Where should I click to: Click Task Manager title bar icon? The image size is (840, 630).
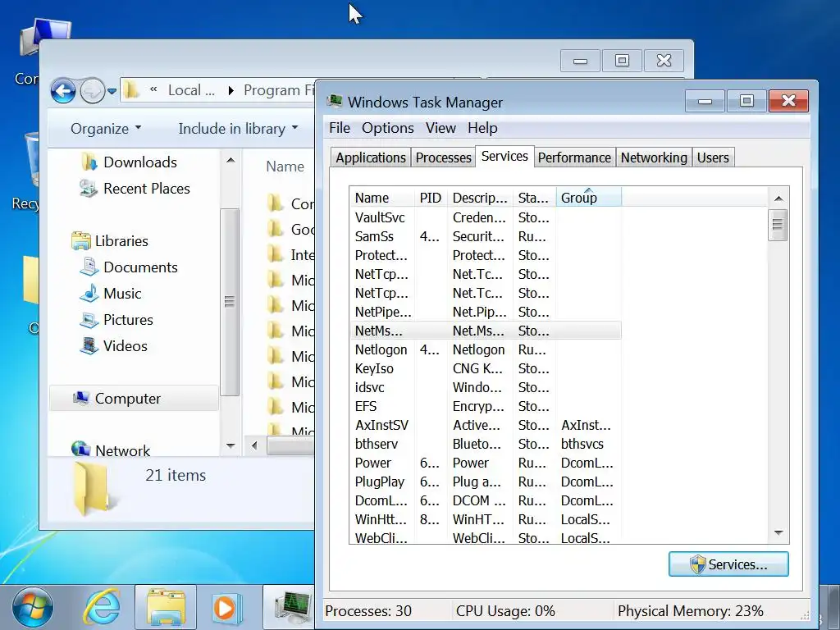click(x=336, y=101)
